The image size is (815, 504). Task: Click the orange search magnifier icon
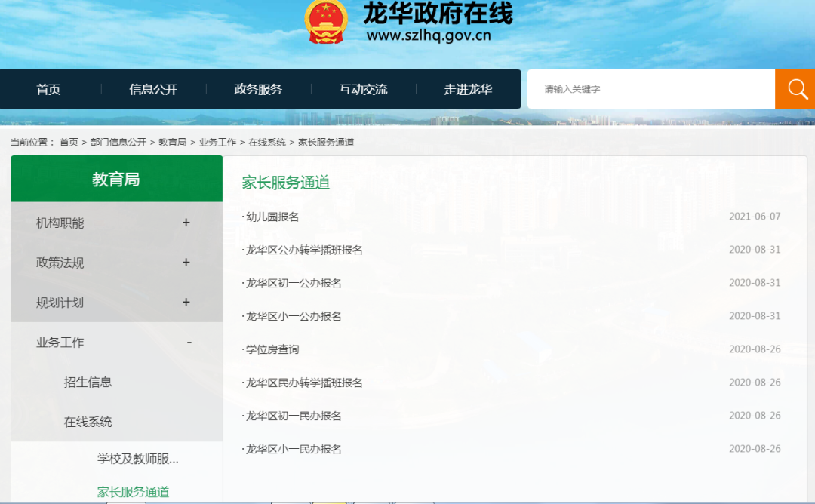797,89
